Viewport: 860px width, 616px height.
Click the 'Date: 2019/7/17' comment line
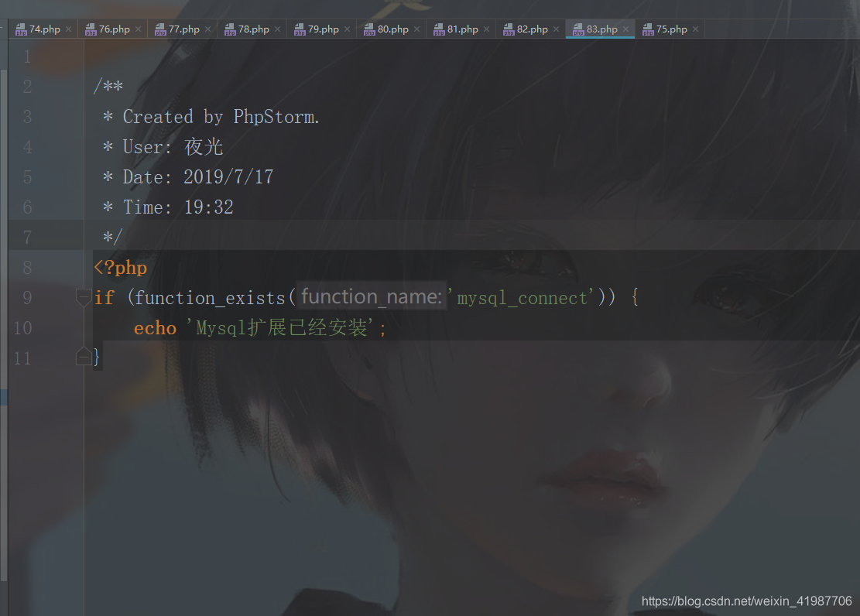click(188, 177)
